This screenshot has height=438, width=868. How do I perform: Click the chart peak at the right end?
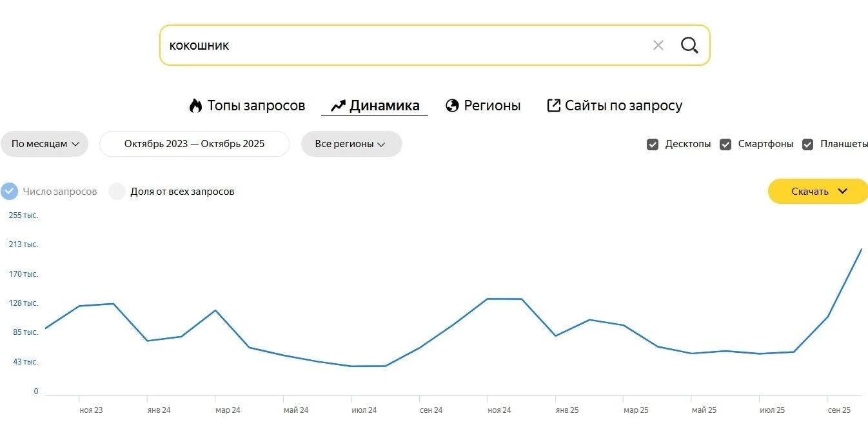click(x=861, y=249)
